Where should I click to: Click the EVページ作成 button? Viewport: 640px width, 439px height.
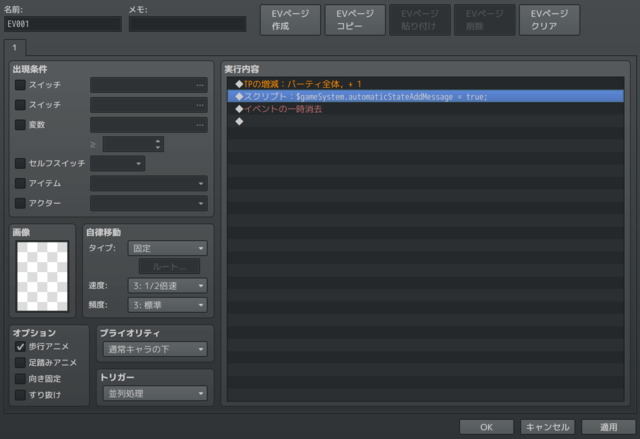[x=290, y=20]
